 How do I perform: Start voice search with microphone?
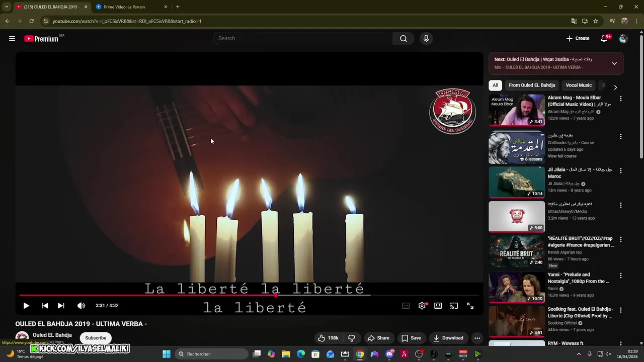tap(426, 39)
